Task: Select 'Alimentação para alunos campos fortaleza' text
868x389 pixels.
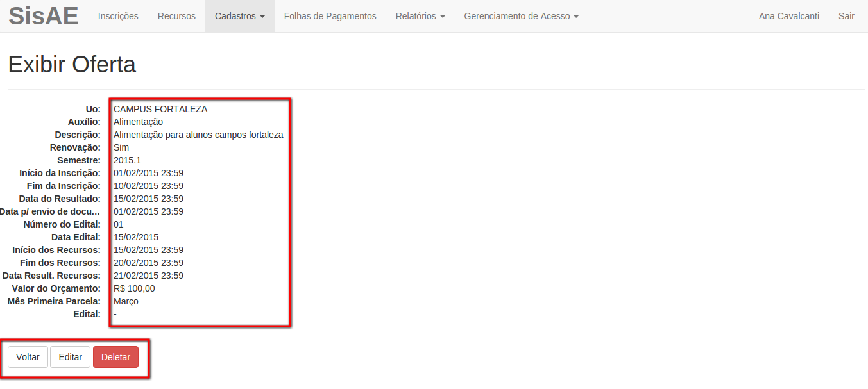Action: coord(198,135)
